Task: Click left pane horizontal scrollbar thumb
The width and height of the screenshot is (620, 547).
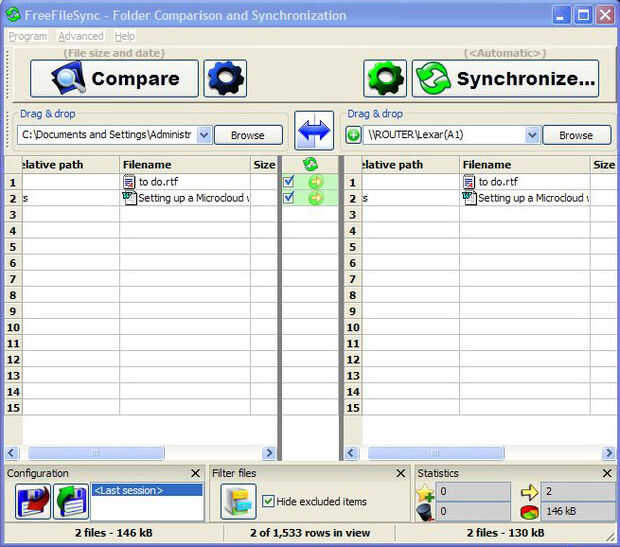Action: (96, 453)
